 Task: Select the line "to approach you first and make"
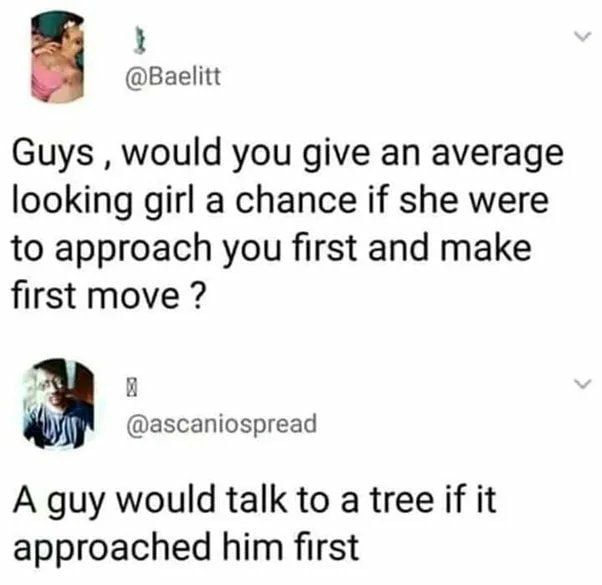[272, 249]
